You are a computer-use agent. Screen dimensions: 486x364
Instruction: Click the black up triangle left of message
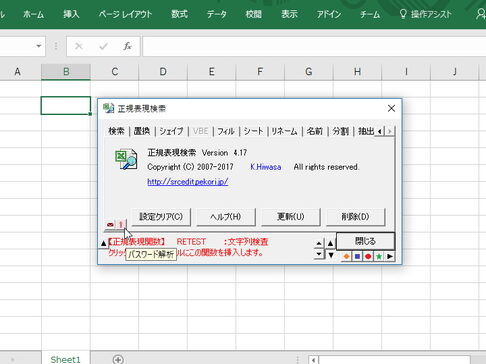coord(103,243)
